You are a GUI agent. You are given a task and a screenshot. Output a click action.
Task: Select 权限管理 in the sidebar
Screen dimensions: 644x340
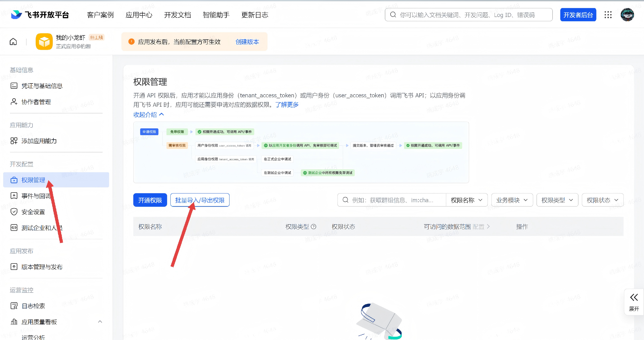56,180
